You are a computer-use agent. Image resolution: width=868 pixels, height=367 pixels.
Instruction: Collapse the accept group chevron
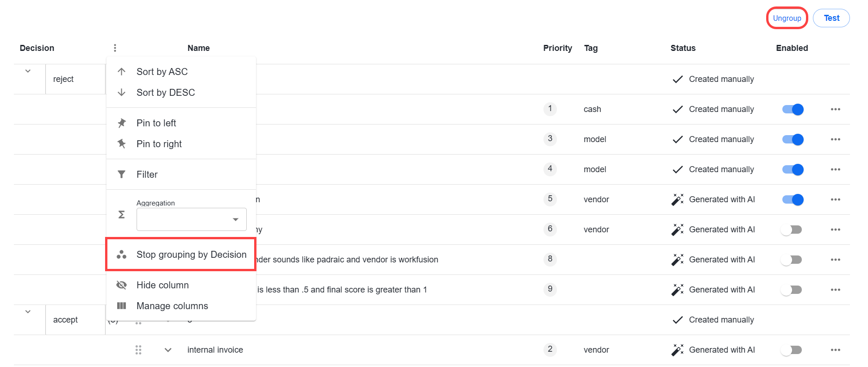click(28, 312)
